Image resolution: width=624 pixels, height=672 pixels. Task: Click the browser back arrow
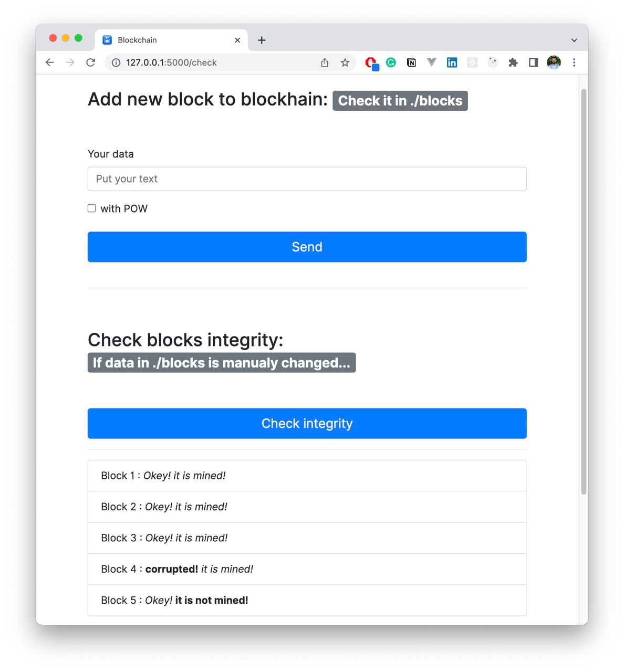point(50,62)
